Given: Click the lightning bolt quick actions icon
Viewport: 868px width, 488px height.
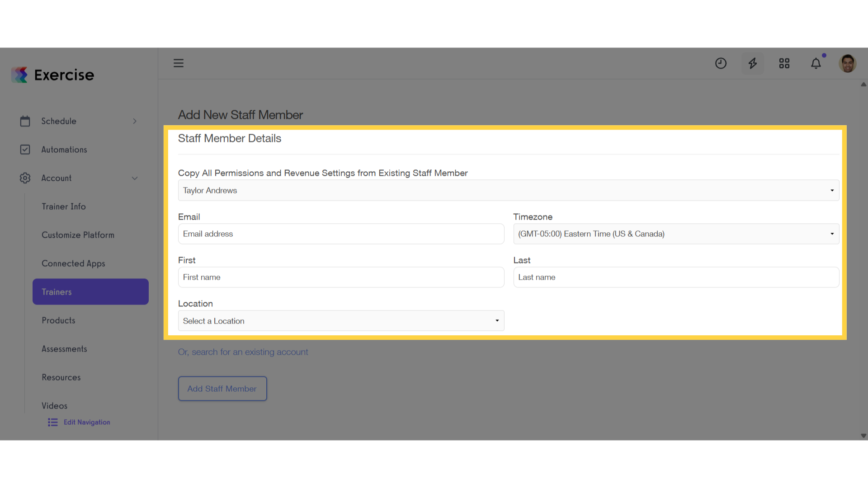Looking at the screenshot, I should pyautogui.click(x=753, y=63).
